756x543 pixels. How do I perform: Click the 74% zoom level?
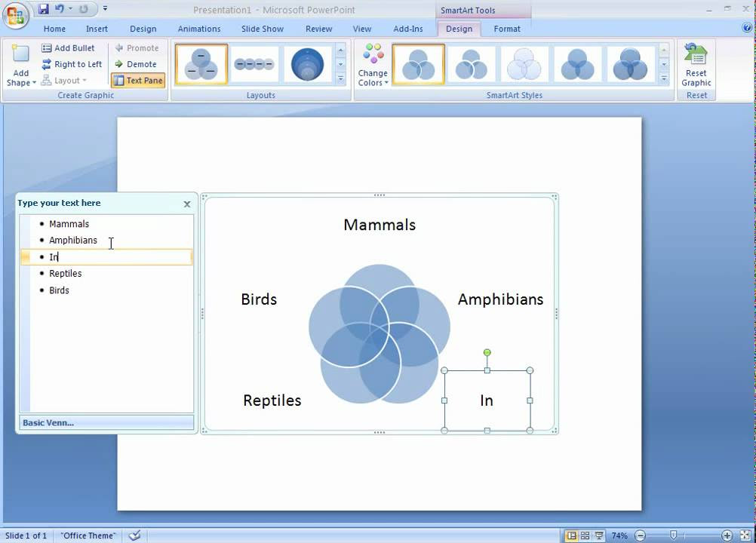point(619,535)
